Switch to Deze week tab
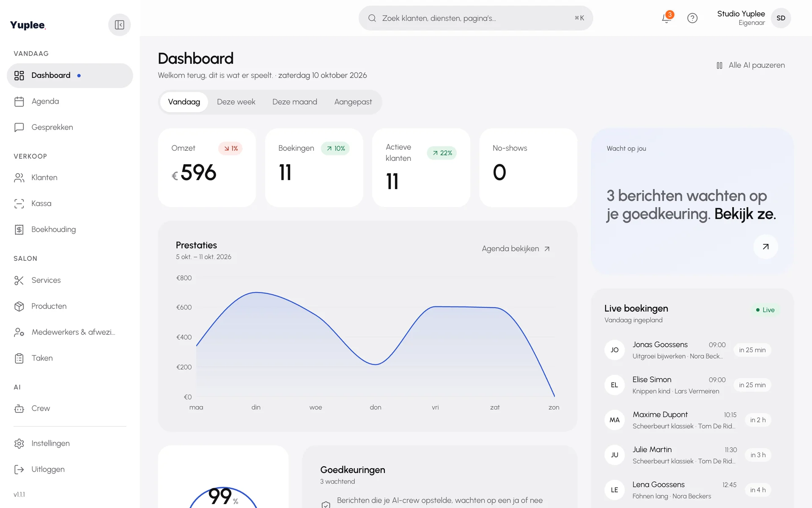 (236, 102)
